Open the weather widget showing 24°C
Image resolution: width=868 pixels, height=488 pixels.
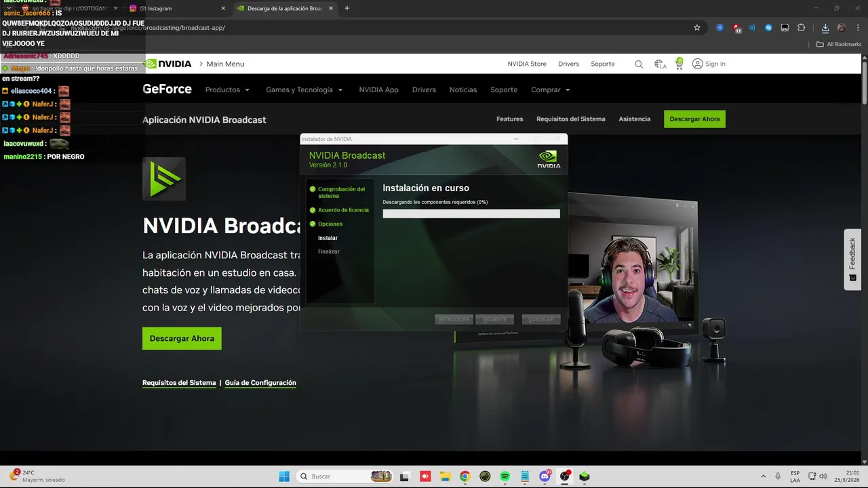[x=37, y=476]
